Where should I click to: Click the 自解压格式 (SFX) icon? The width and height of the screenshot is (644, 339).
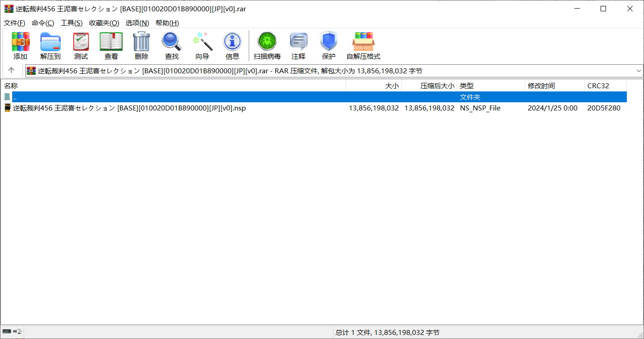point(363,46)
